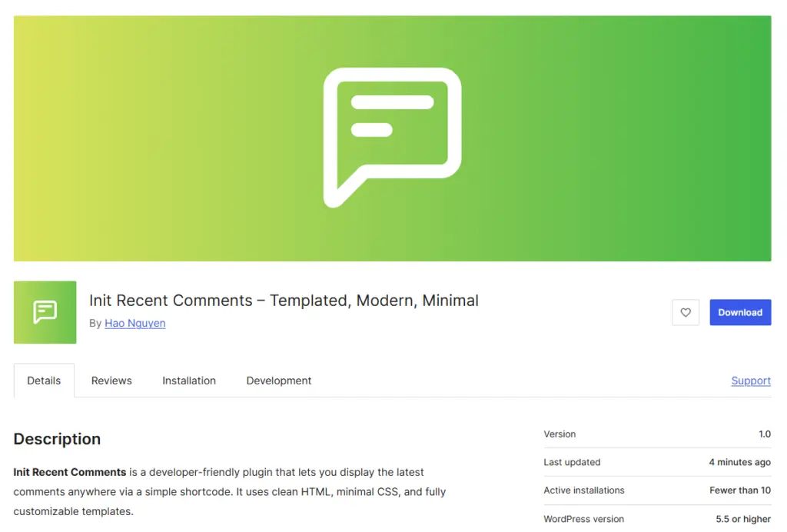Click the version value '1.0'
Screen dimensions: 787x532
[765, 434]
